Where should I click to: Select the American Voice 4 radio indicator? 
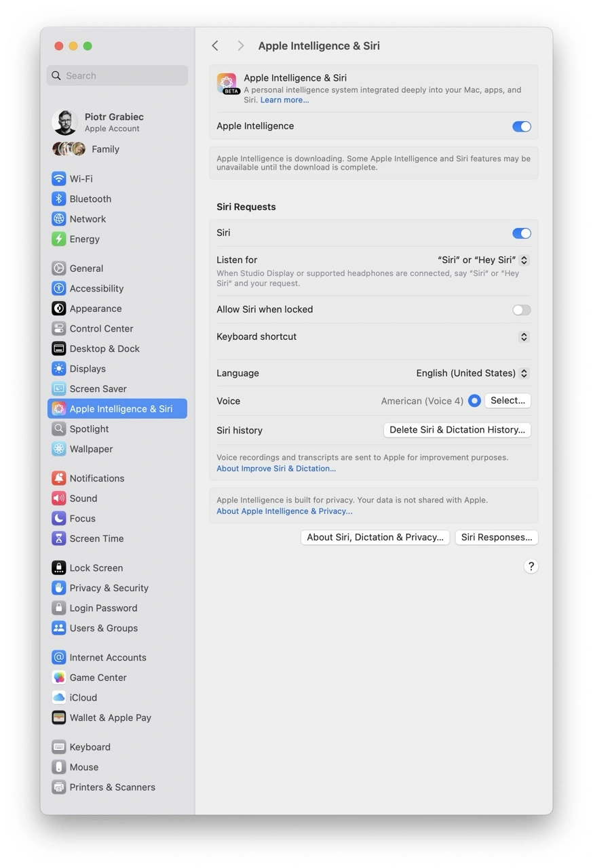tap(474, 401)
